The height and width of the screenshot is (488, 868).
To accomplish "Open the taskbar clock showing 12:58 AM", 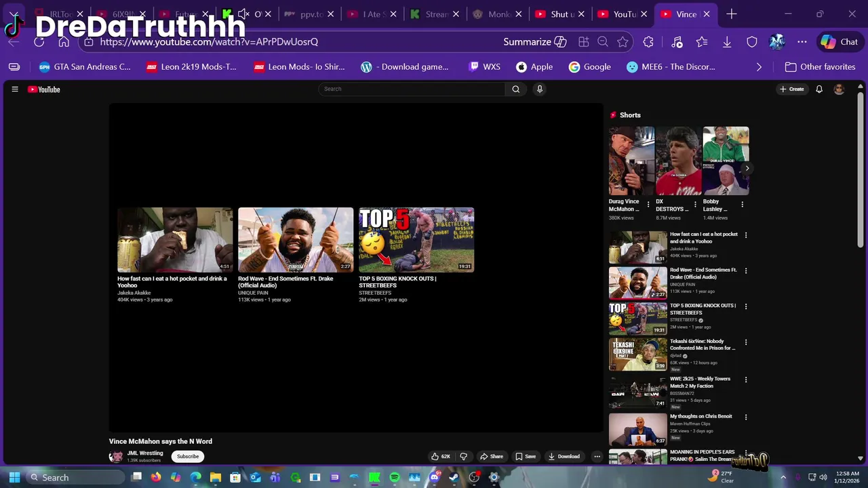I will click(848, 477).
